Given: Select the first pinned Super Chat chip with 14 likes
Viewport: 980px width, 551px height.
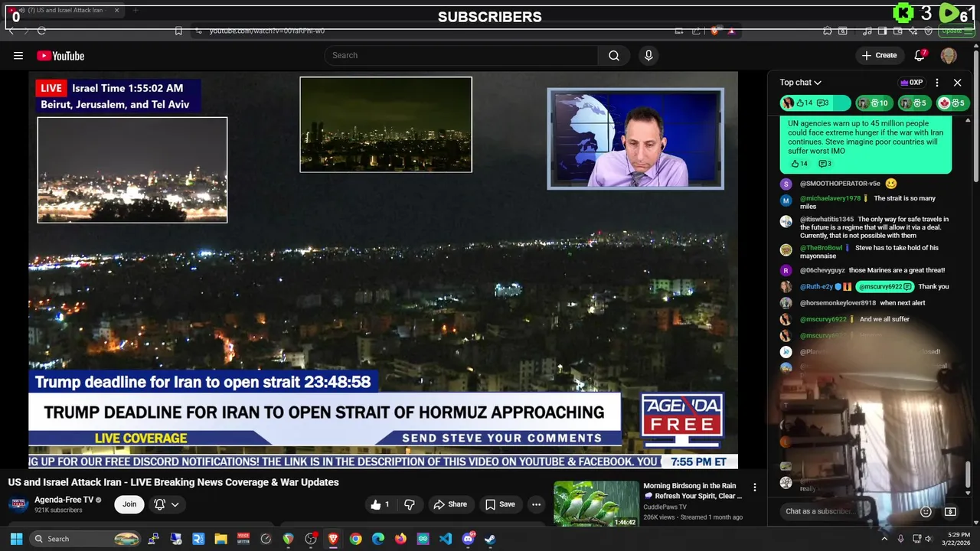Looking at the screenshot, I should click(x=815, y=103).
